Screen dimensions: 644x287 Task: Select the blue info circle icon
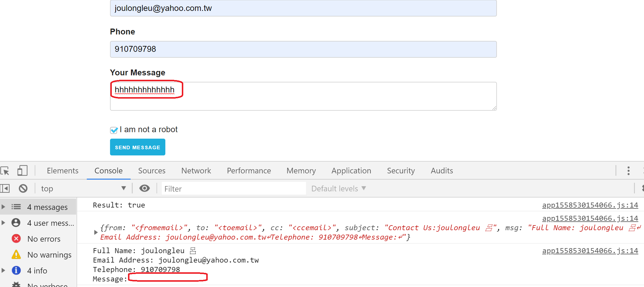click(x=16, y=270)
